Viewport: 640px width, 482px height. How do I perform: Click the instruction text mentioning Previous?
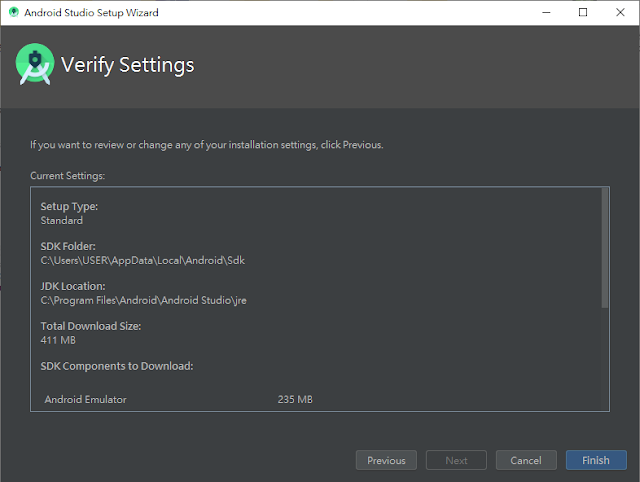[207, 145]
